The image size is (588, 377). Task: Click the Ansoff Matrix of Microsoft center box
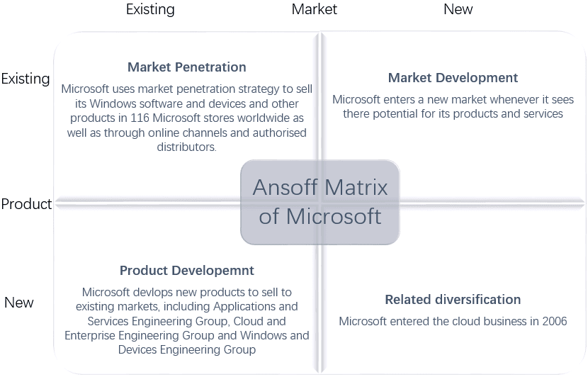pyautogui.click(x=320, y=202)
